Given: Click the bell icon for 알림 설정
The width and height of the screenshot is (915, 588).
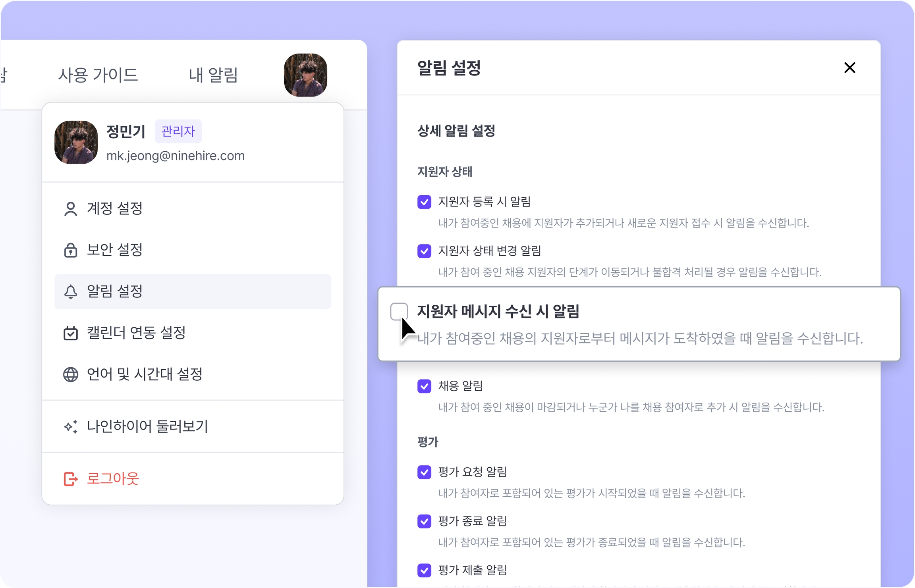Looking at the screenshot, I should coord(71,291).
